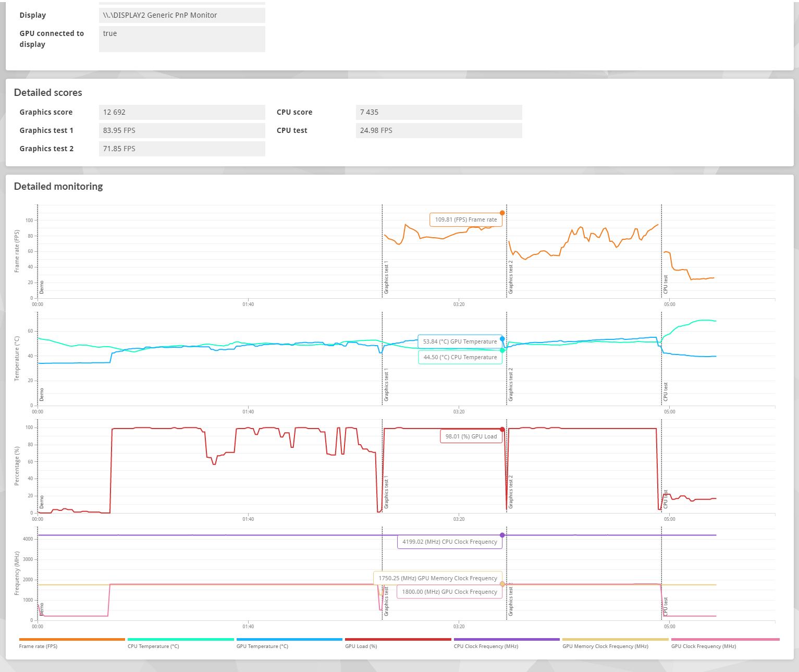This screenshot has width=799, height=672.
Task: Click the red GPU Load legend color bar
Action: tap(398, 639)
